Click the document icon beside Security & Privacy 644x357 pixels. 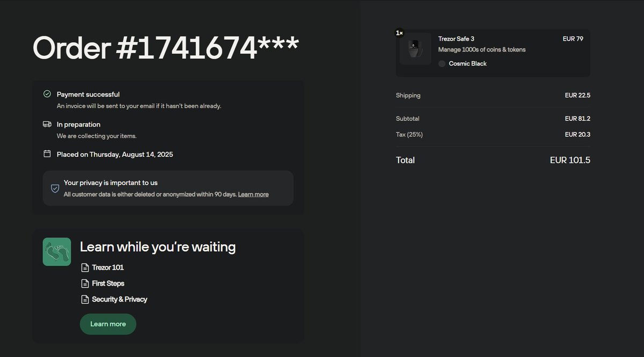[85, 300]
